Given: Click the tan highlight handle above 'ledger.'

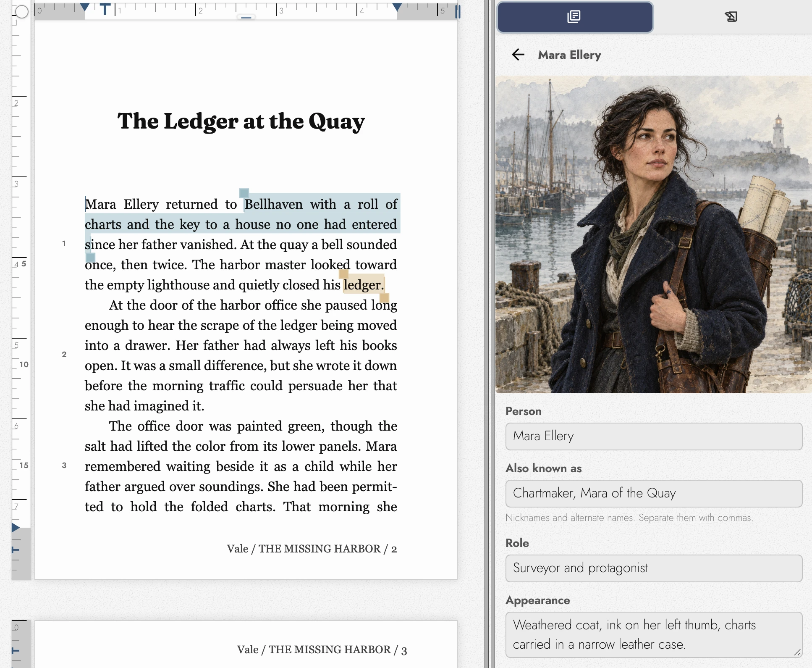Looking at the screenshot, I should 343,274.
